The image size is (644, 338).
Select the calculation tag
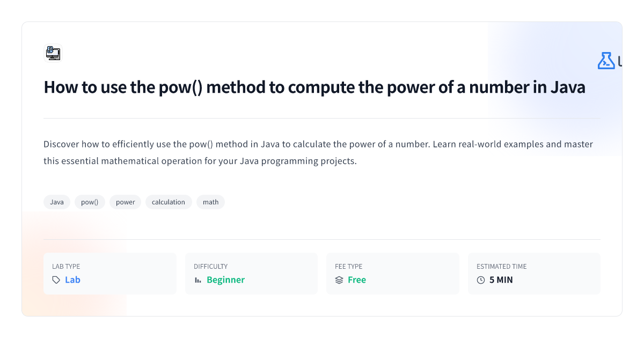click(169, 202)
